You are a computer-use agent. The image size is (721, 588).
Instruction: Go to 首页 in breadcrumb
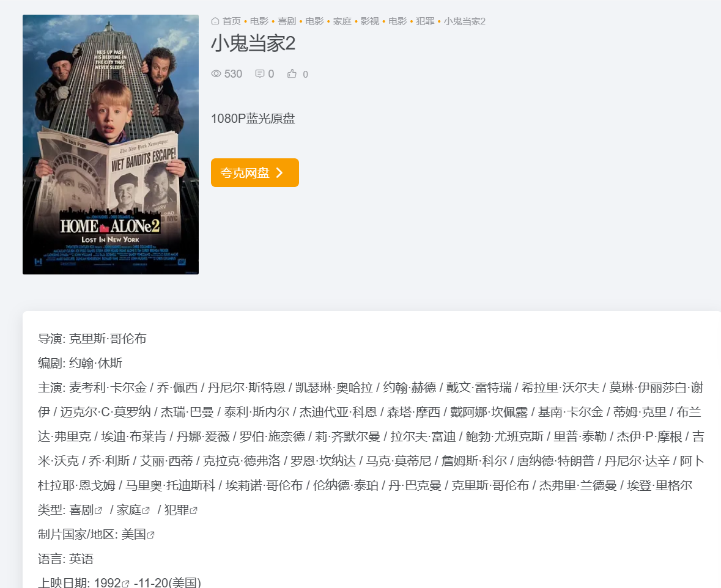(232, 21)
